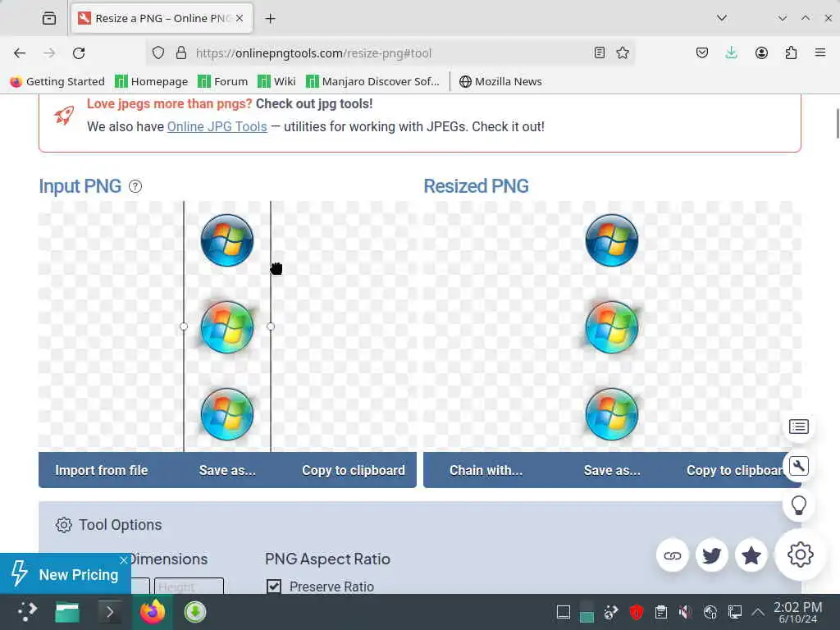
Task: Open the Mozilla News bookmark
Action: pos(501,81)
